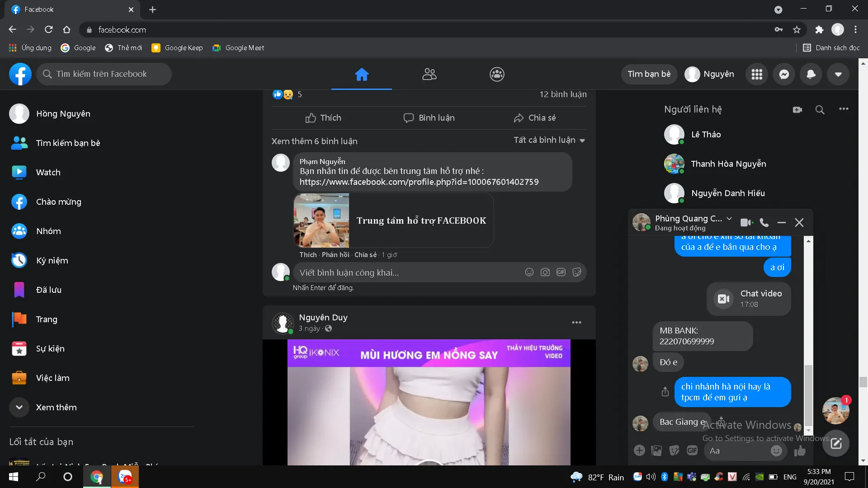Click the Tìm bạn bè button
Screen dimensions: 868x488
click(649, 74)
